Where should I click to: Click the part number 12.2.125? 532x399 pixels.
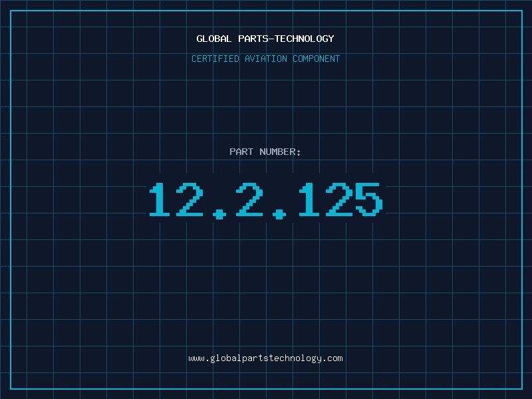tap(266, 201)
